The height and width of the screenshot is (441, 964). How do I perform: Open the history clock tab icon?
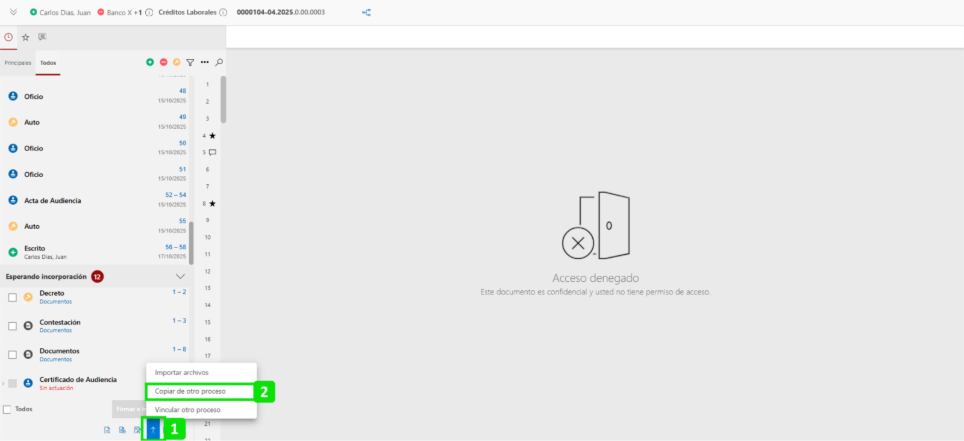9,37
